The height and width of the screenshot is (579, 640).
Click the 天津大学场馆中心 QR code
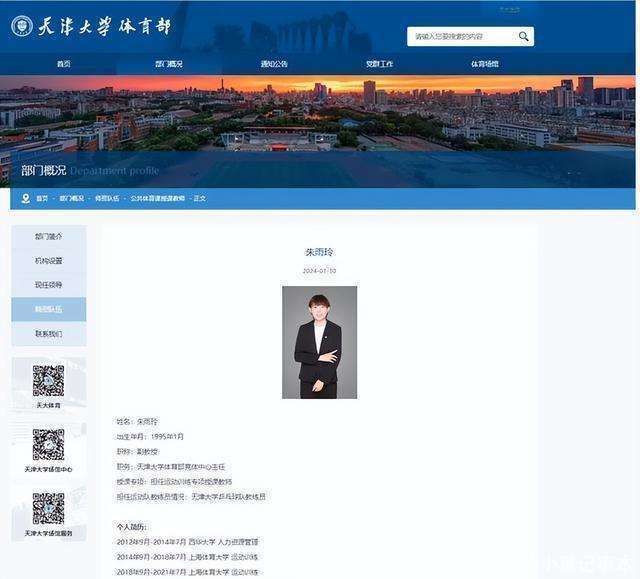(x=48, y=445)
